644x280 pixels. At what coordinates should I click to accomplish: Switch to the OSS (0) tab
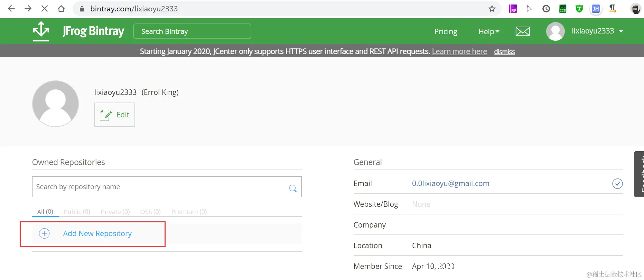(150, 212)
